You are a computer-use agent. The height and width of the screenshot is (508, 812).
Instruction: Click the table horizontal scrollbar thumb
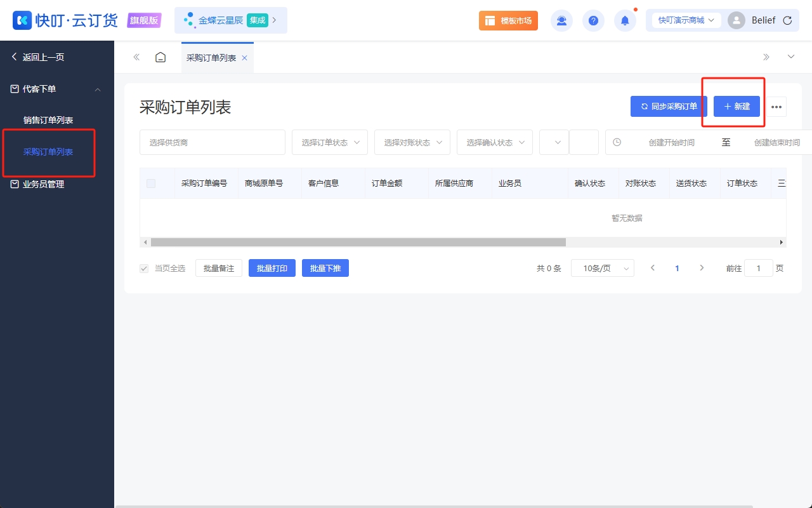point(358,243)
